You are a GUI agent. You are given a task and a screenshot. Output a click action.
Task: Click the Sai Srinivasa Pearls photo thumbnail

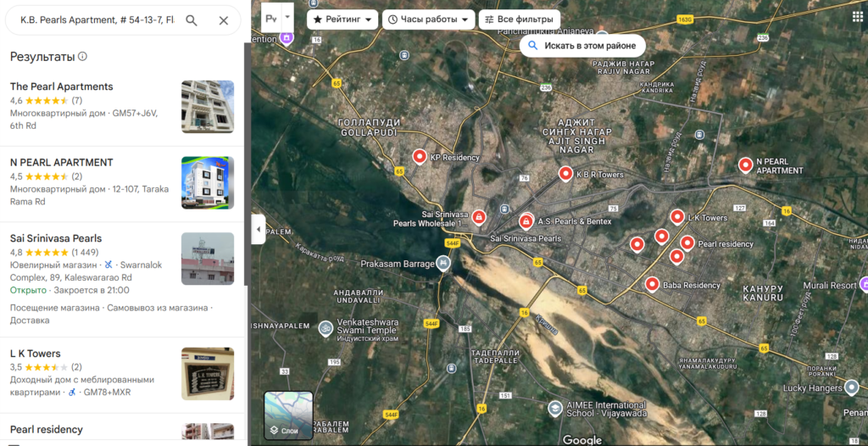point(208,259)
